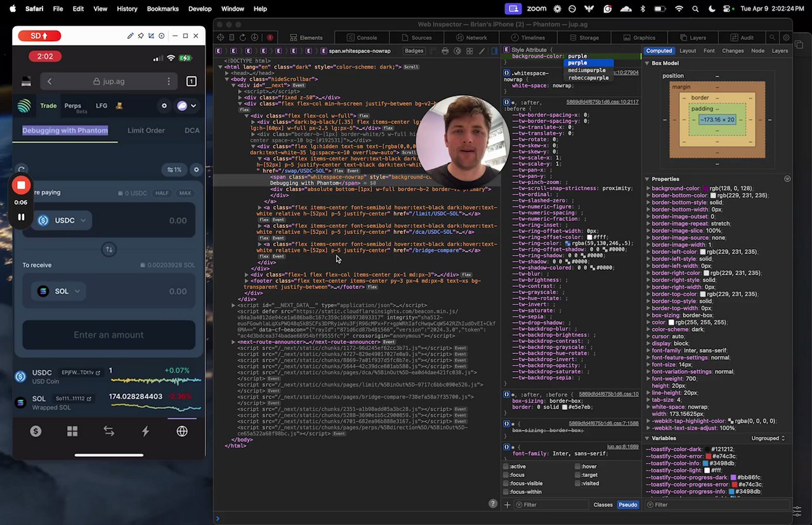
Task: Toggle the :visited pseudo-class checkbox
Action: (x=577, y=483)
